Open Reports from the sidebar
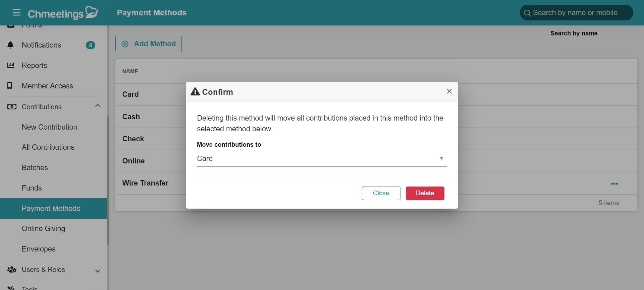Image resolution: width=644 pixels, height=290 pixels. point(34,66)
